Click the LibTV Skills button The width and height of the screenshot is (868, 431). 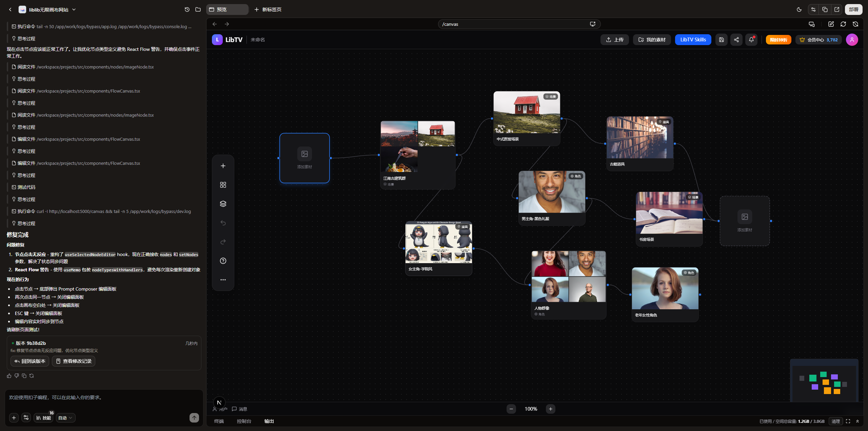click(x=693, y=40)
